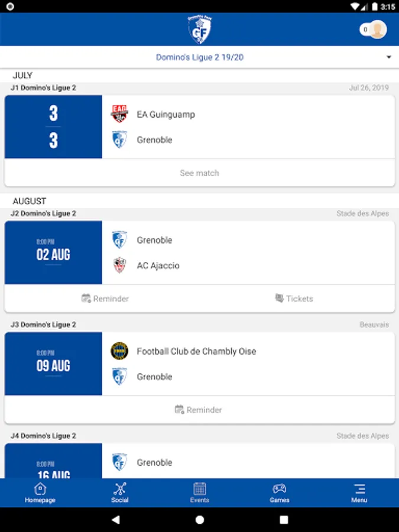Open the 02 AUG match date panel

[x=53, y=253]
